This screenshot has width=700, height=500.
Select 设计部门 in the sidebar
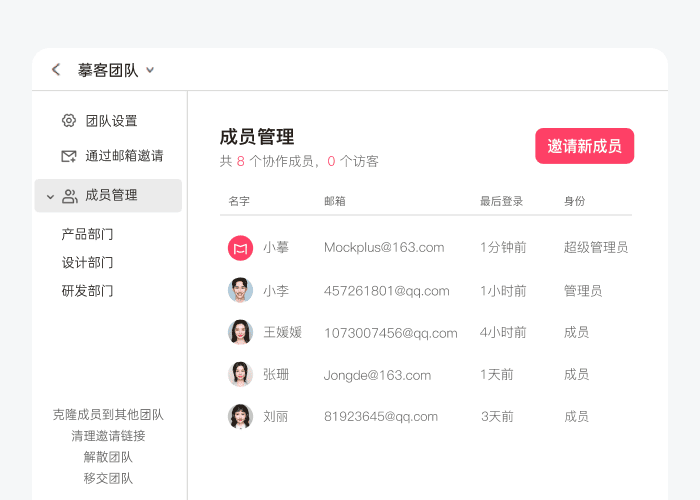tap(87, 263)
